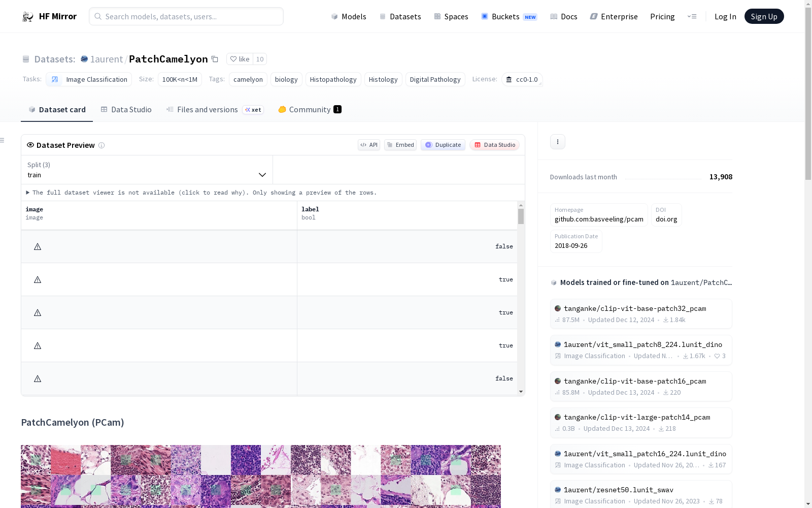Click the PatchCamelyon (PCam) heading
Screen dimensions: 812x508
tap(73, 422)
